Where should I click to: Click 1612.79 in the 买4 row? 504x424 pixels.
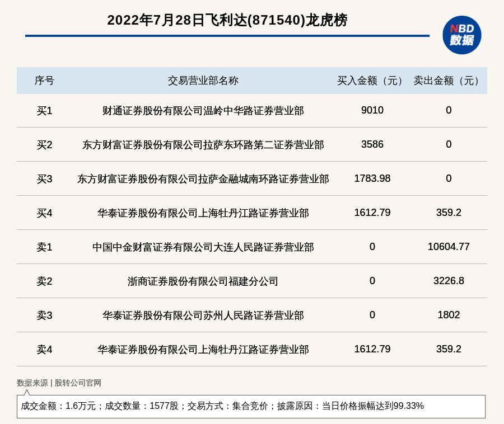tap(372, 213)
